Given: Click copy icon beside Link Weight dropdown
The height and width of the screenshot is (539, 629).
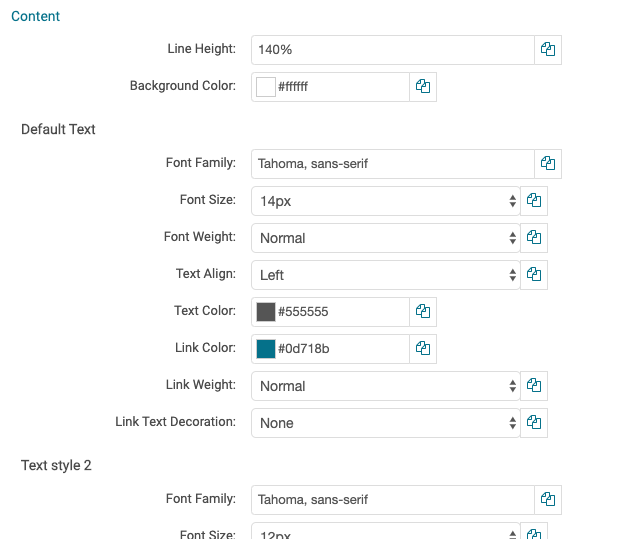Looking at the screenshot, I should point(534,386).
